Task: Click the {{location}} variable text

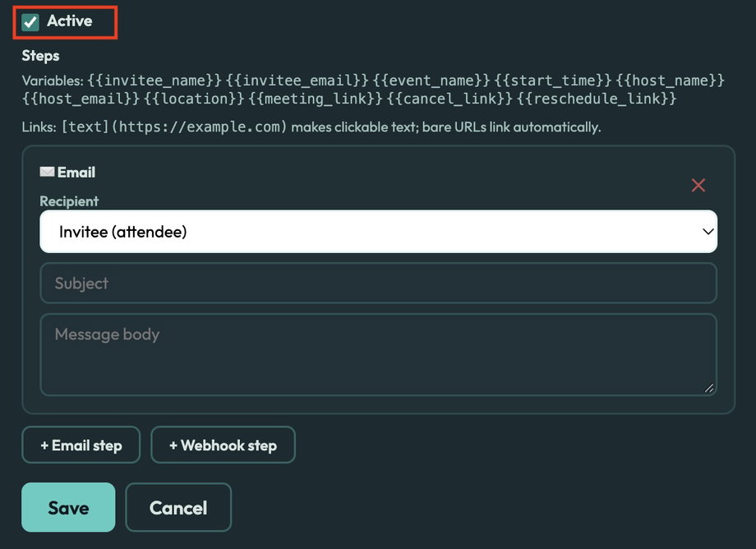Action: (x=194, y=99)
